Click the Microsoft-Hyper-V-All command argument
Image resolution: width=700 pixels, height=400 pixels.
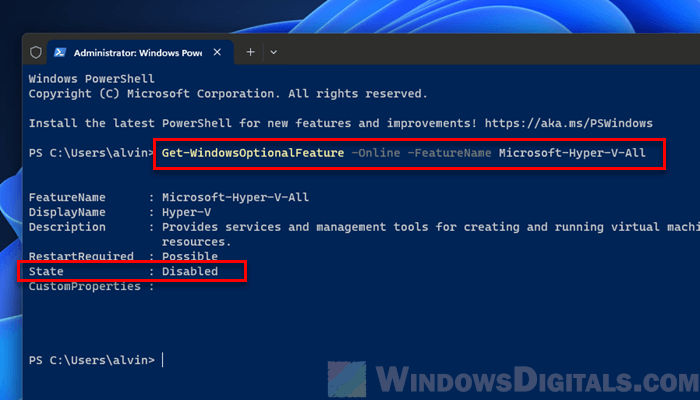coord(572,153)
